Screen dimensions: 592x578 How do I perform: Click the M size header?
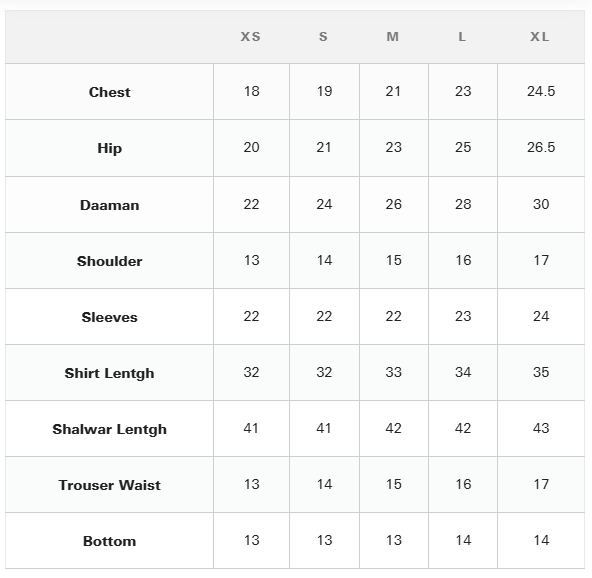393,37
